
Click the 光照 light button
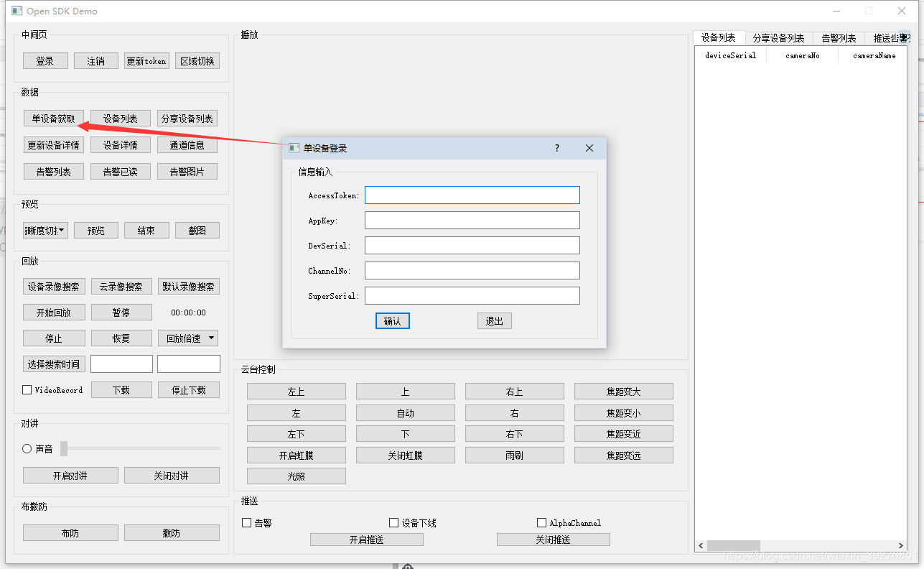point(297,476)
